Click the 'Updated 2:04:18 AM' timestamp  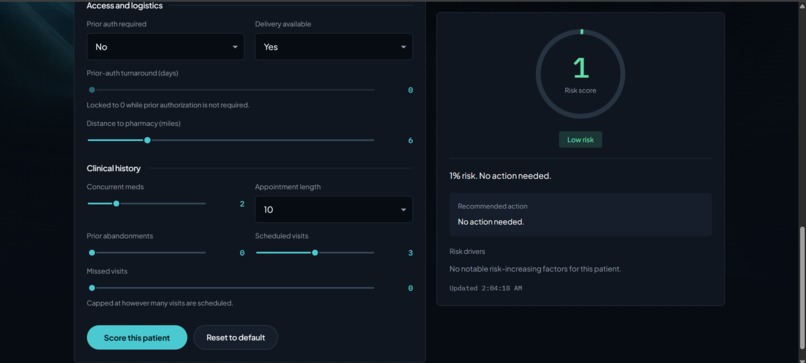[x=486, y=288]
